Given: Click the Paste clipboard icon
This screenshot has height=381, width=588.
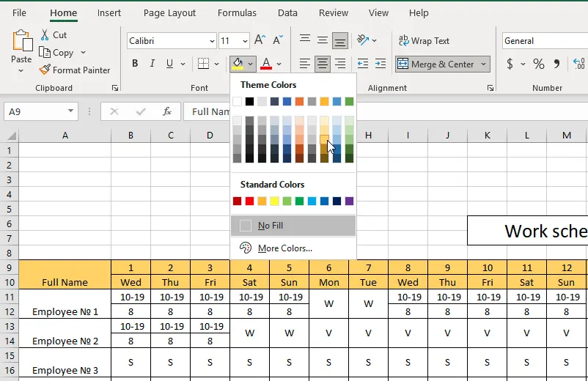Looking at the screenshot, I should click(x=22, y=42).
